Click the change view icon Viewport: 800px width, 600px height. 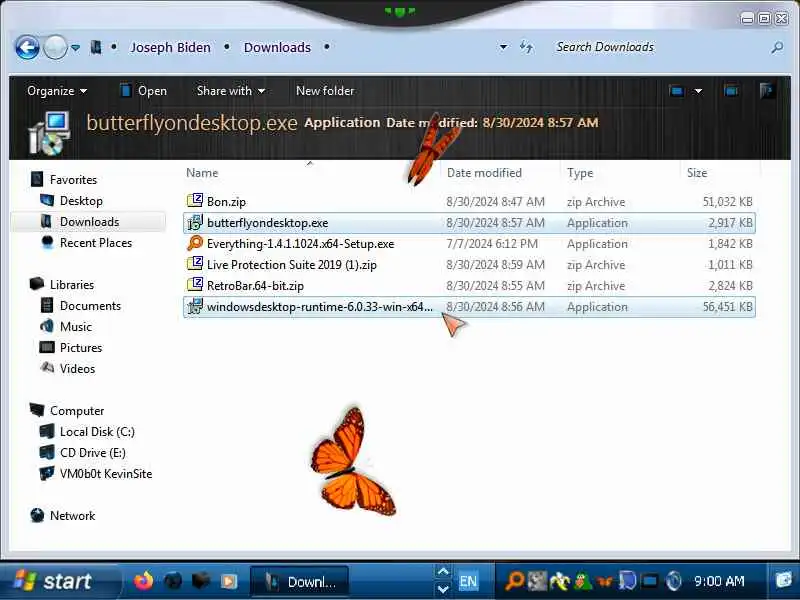pos(677,91)
